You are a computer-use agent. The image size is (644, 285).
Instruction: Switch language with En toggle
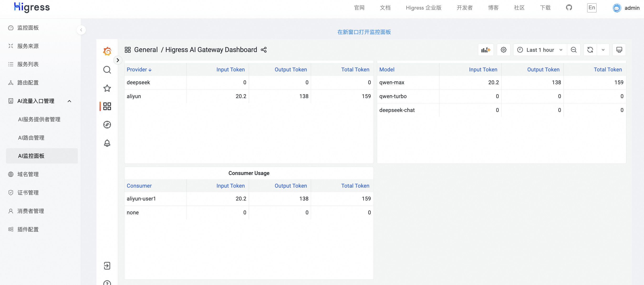[x=592, y=8]
